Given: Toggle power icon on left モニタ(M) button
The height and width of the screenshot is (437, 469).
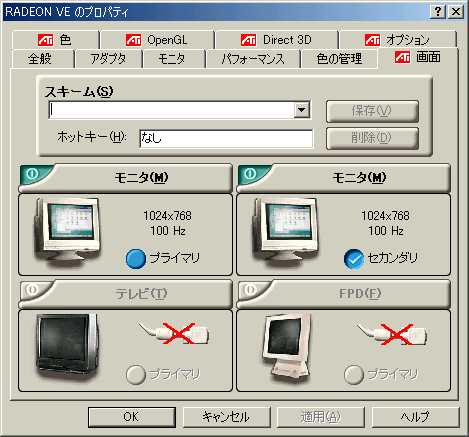Looking at the screenshot, I should point(33,173).
